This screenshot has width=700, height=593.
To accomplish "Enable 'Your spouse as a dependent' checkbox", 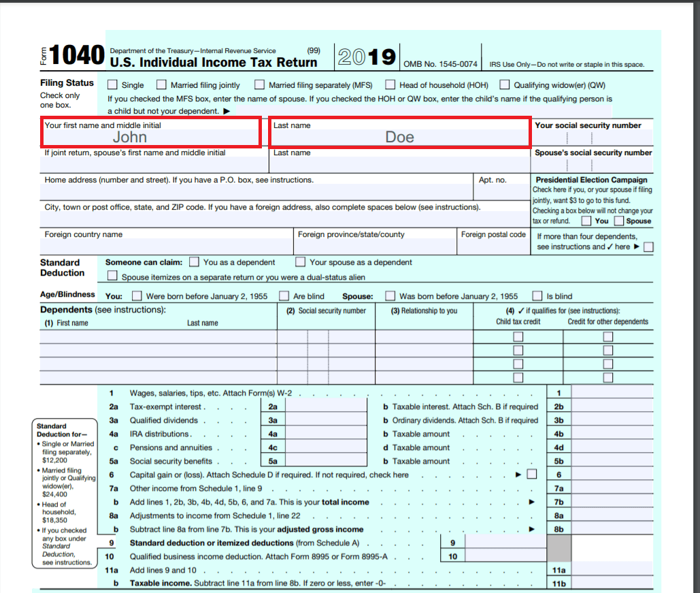I will (300, 262).
